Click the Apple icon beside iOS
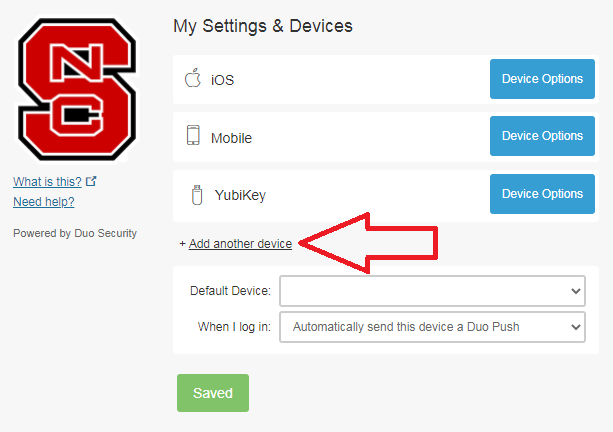Viewport: 613px width, 432px height. (193, 78)
